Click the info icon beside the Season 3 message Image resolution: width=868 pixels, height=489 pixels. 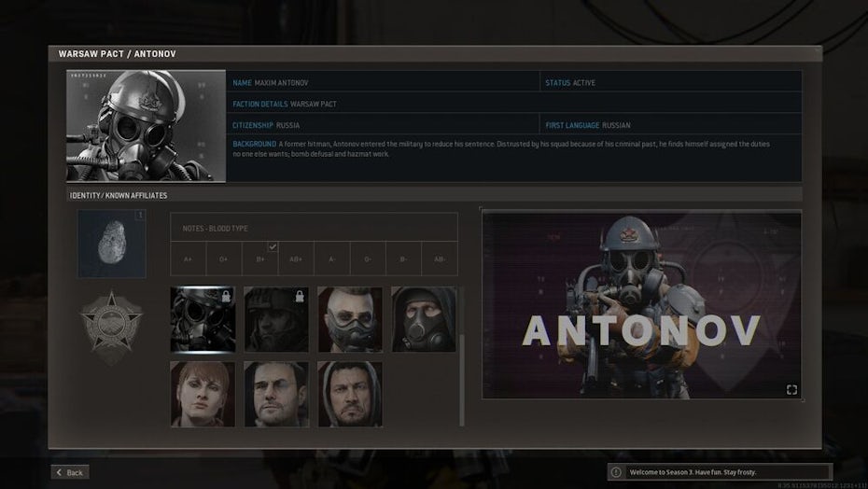coord(617,472)
